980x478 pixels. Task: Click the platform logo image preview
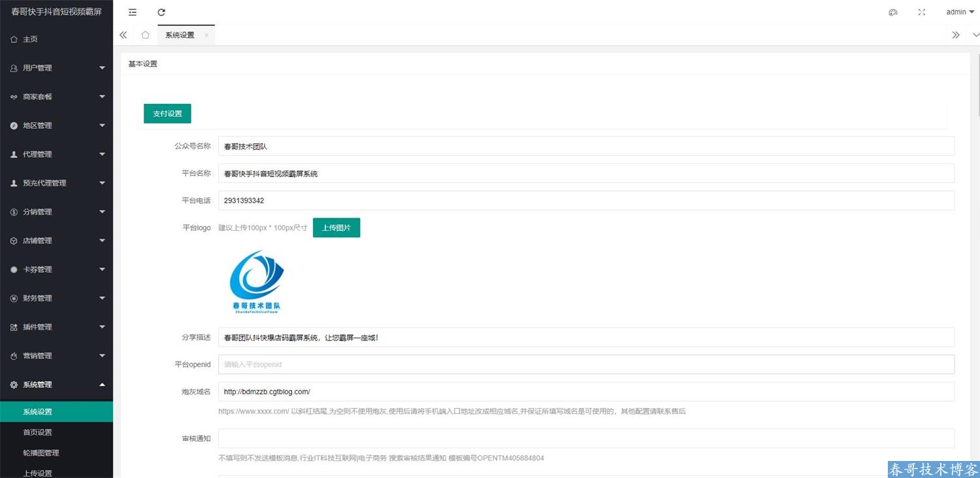coord(257,282)
